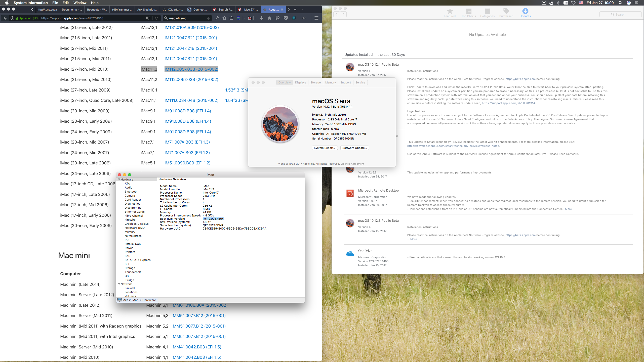This screenshot has width=644, height=362.
Task: Click the Software Update button
Action: point(354,148)
